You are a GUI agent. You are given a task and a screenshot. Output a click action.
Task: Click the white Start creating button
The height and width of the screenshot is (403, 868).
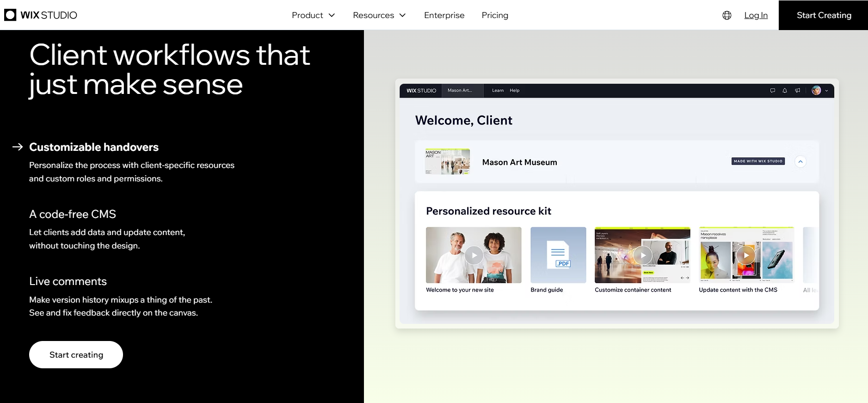pos(76,354)
